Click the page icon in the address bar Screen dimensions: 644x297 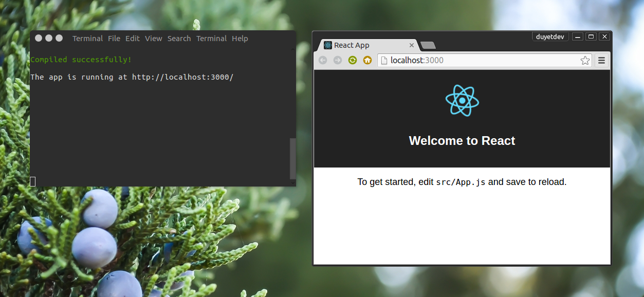(384, 61)
